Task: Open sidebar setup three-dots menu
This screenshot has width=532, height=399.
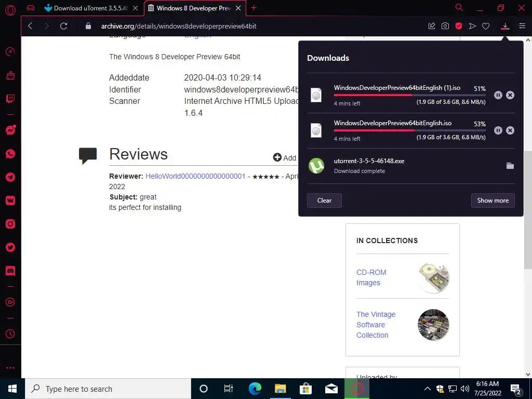Action: click(x=10, y=368)
